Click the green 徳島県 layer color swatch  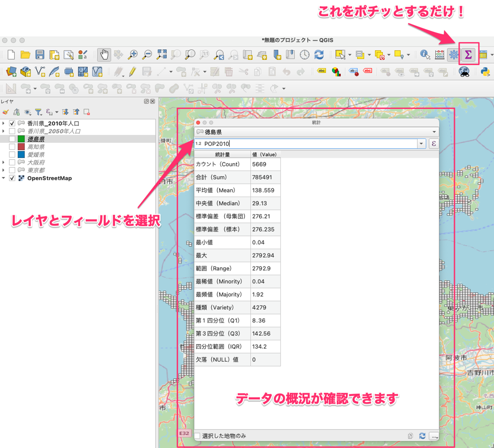click(x=21, y=139)
